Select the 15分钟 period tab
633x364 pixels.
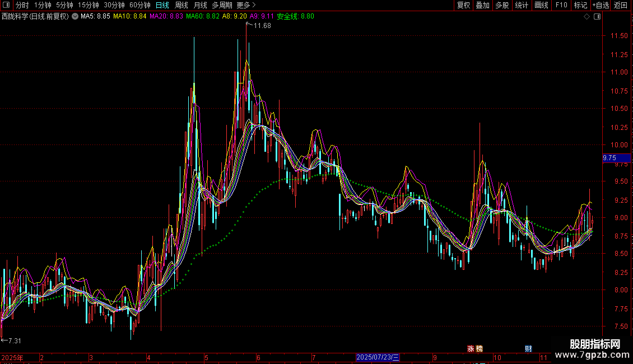(x=88, y=5)
